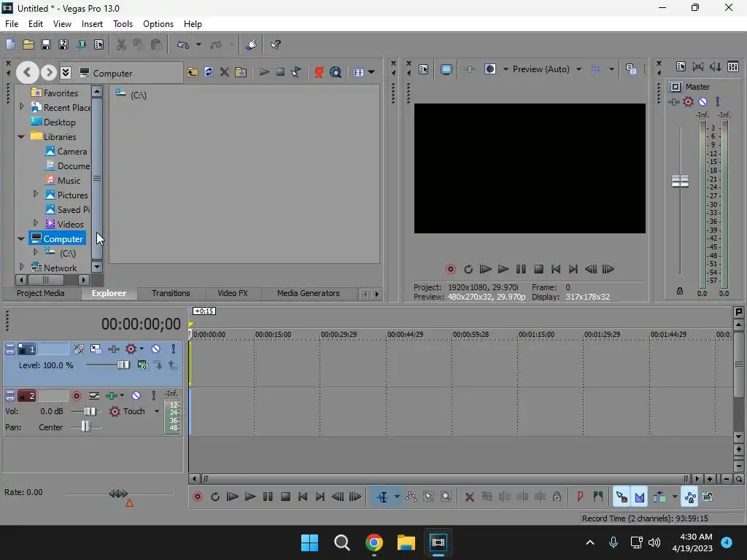This screenshot has height=560, width=747.
Task: Open the Preview (Auto) quality dropdown
Action: pyautogui.click(x=578, y=69)
